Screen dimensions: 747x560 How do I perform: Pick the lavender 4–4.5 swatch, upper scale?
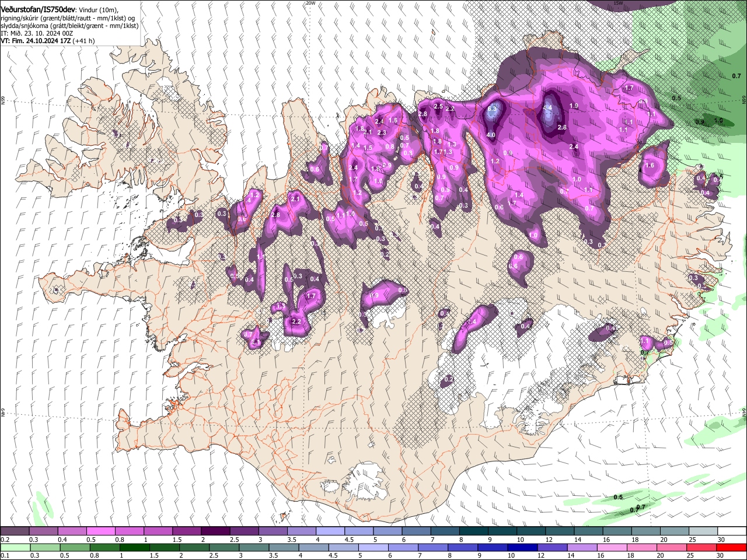(330, 531)
